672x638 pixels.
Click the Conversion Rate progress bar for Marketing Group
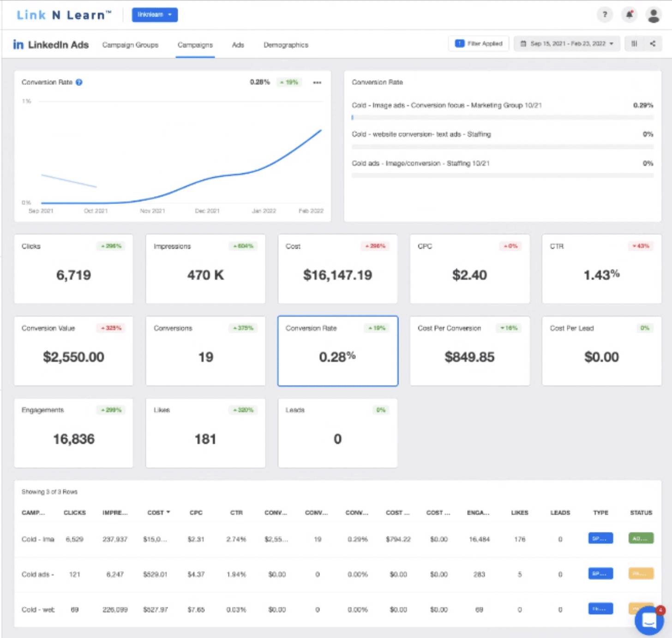pos(503,118)
